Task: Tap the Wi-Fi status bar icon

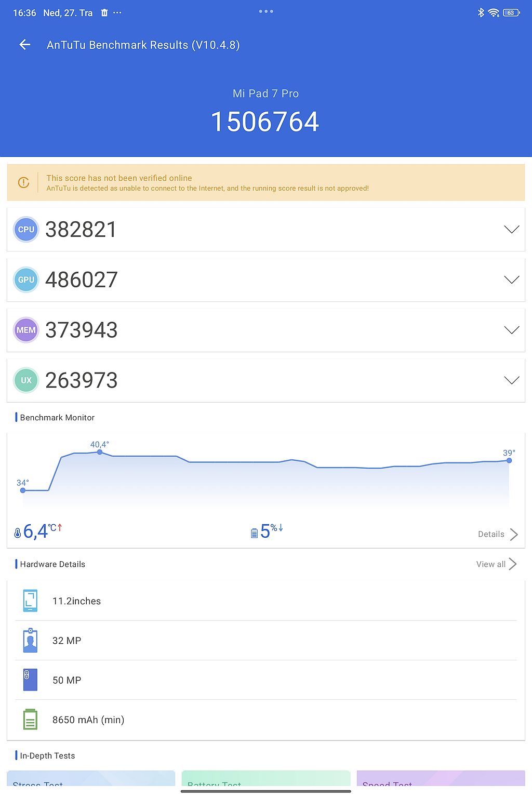Action: 494,12
